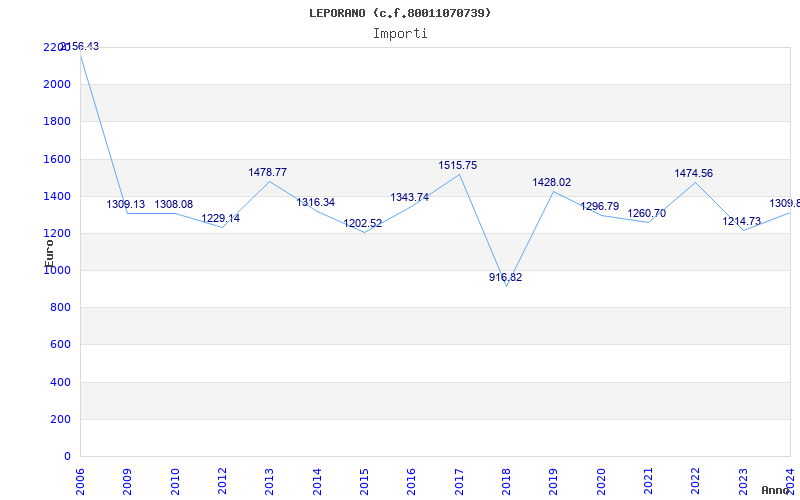This screenshot has width=800, height=500.
Task: Click the 2021 year tick label
Action: 648,481
